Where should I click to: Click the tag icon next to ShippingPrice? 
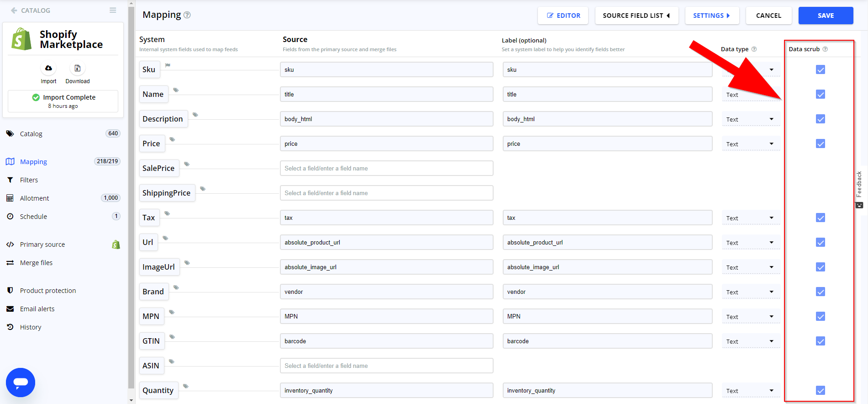point(203,189)
